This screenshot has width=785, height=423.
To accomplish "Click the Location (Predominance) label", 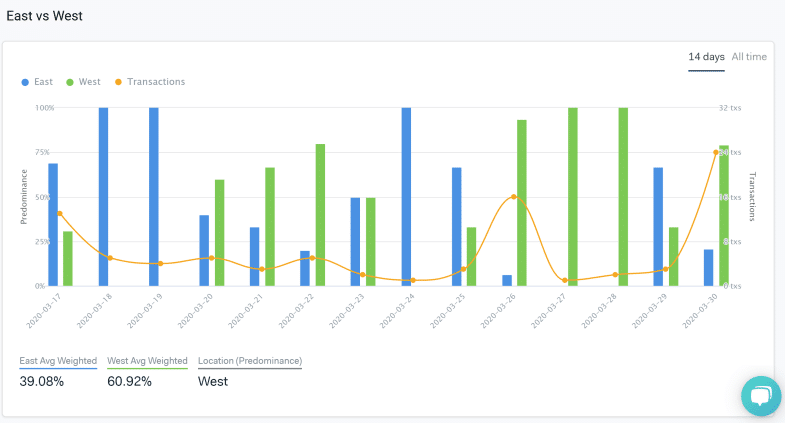I will pyautogui.click(x=250, y=360).
